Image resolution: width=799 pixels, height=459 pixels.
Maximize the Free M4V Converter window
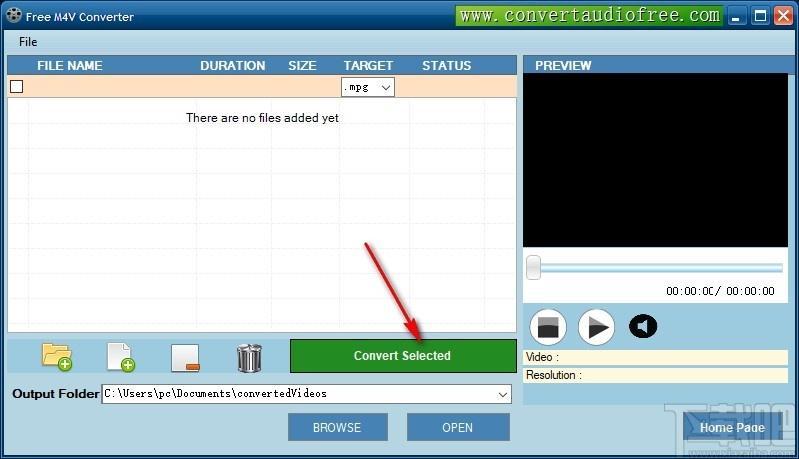(760, 16)
